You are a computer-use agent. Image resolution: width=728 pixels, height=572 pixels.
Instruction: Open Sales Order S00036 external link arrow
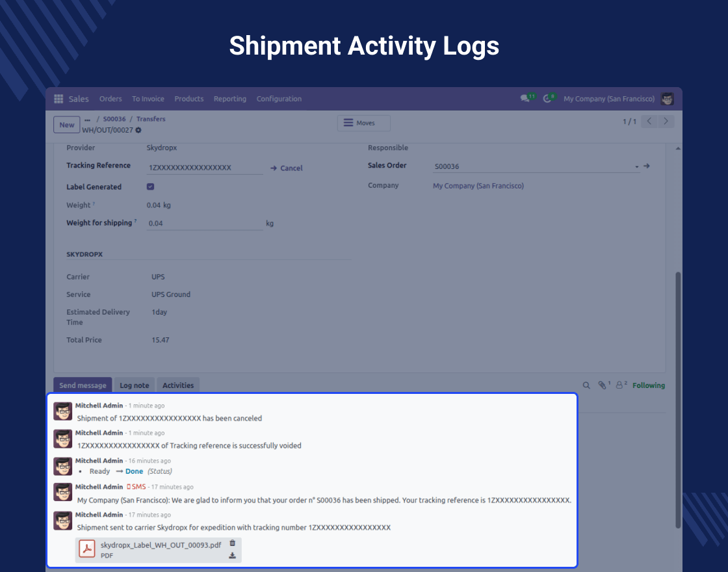click(x=646, y=166)
